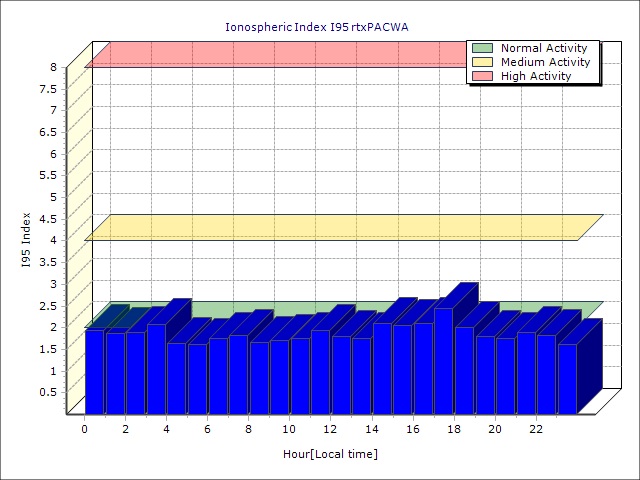Viewport: 640px width, 480px height.
Task: Click the green Normal Activity legend swatch
Action: [482, 48]
